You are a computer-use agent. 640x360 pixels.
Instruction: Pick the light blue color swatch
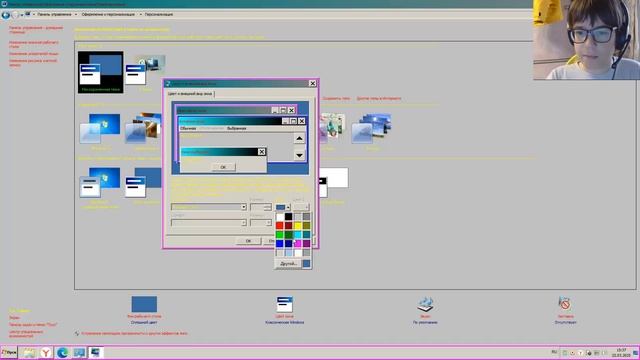coord(289,253)
